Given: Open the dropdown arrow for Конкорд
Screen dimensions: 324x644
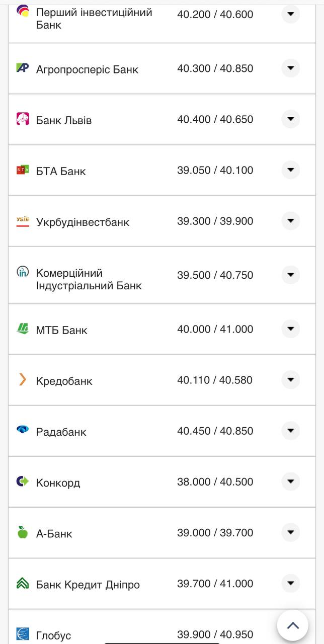Looking at the screenshot, I should coord(290,481).
